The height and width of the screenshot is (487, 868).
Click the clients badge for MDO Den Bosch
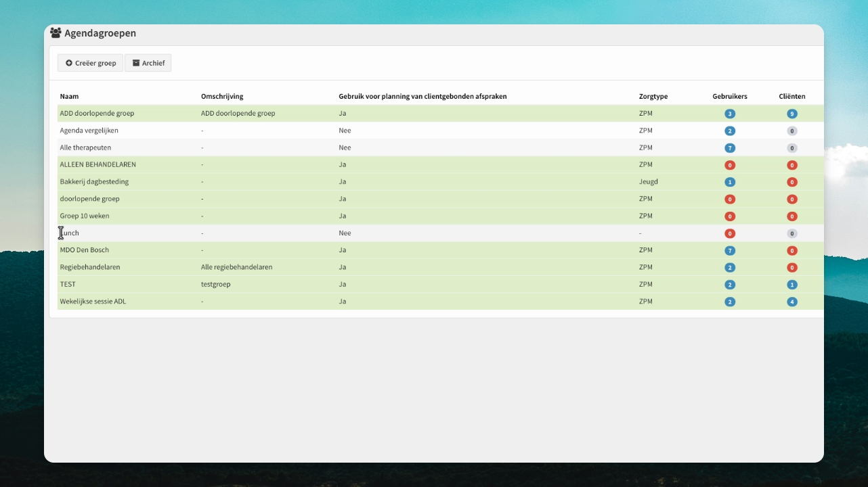[x=792, y=250]
